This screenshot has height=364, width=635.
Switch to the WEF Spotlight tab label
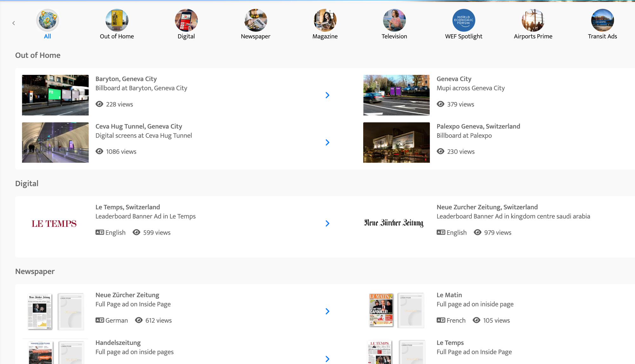(x=464, y=36)
